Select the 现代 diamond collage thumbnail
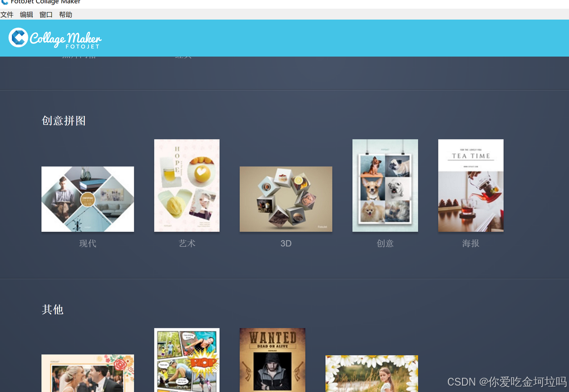This screenshot has height=392, width=569. click(87, 199)
